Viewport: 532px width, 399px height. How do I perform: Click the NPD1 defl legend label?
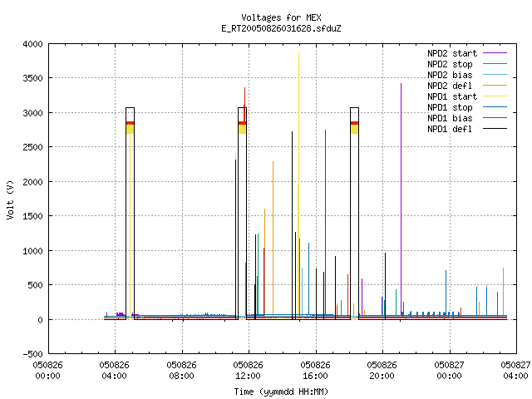[x=450, y=130]
